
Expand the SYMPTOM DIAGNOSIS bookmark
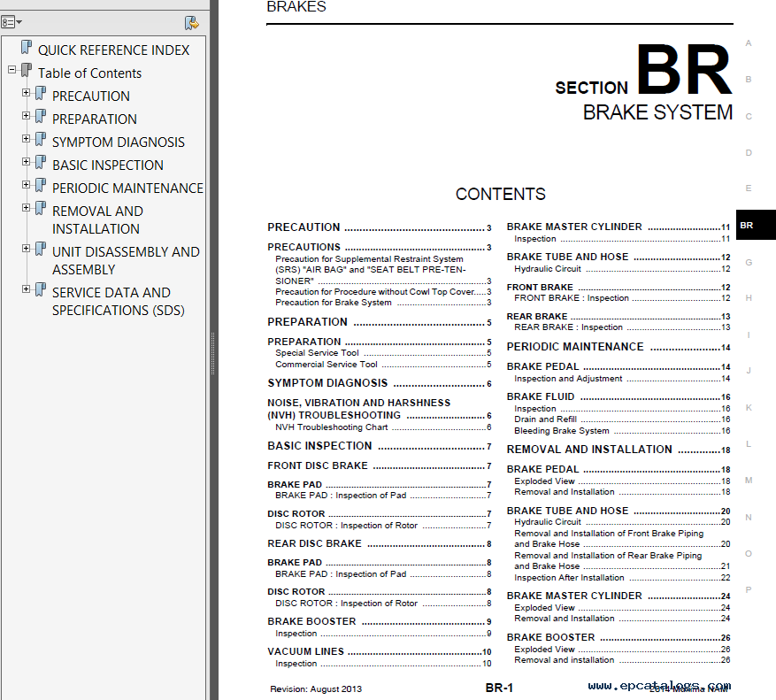(26, 139)
